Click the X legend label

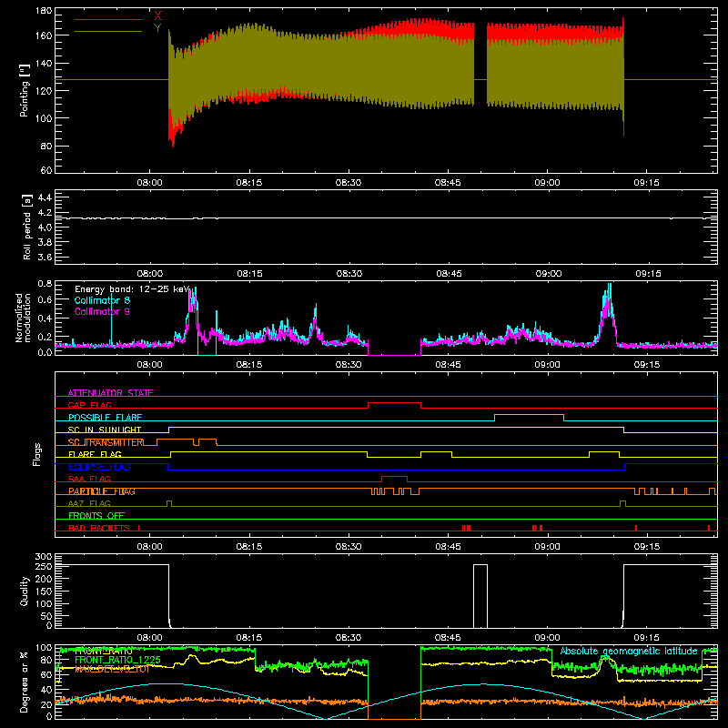(157, 16)
